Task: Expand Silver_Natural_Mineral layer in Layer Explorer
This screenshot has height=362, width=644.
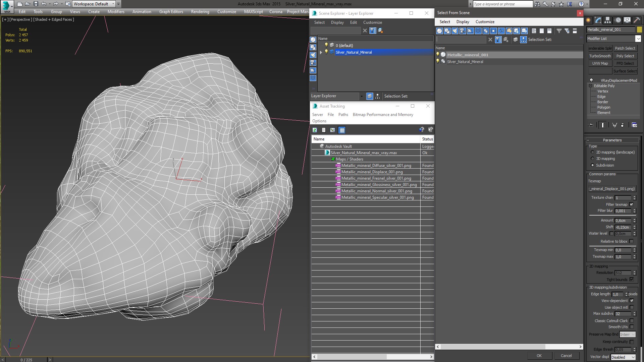Action: tap(321, 52)
